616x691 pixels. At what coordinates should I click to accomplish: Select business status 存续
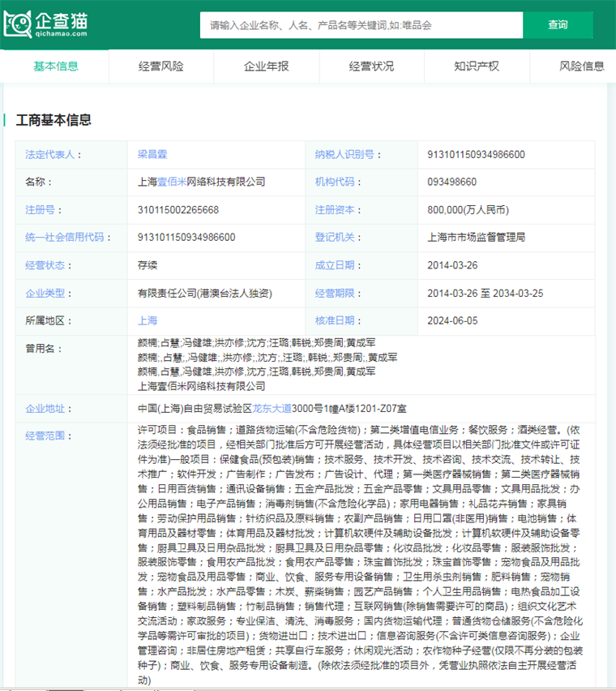point(148,265)
